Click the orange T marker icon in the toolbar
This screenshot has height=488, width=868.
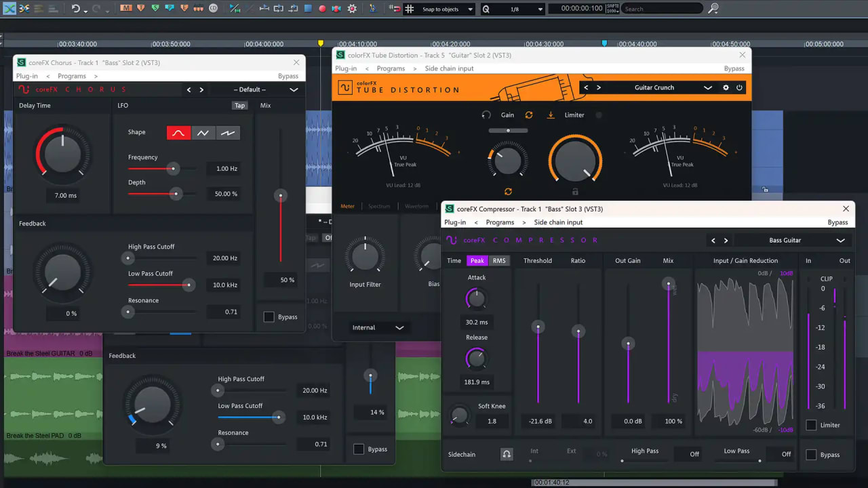[141, 9]
